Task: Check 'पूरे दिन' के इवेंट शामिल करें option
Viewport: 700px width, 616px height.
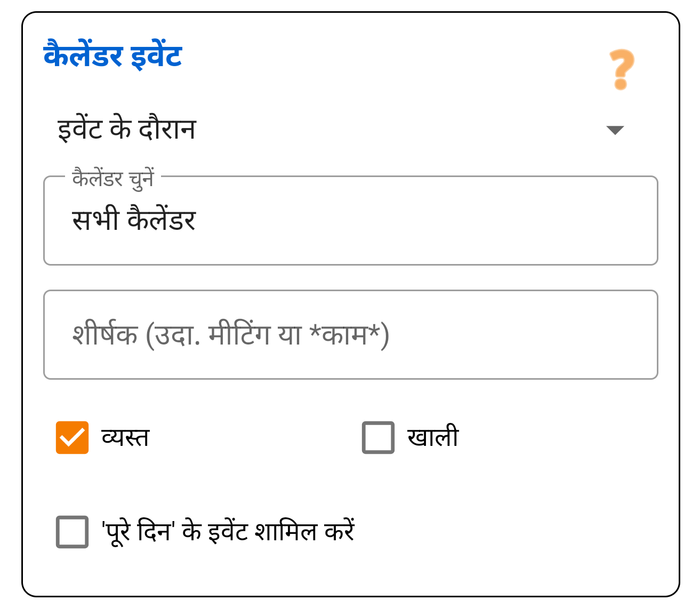Action: tap(72, 530)
